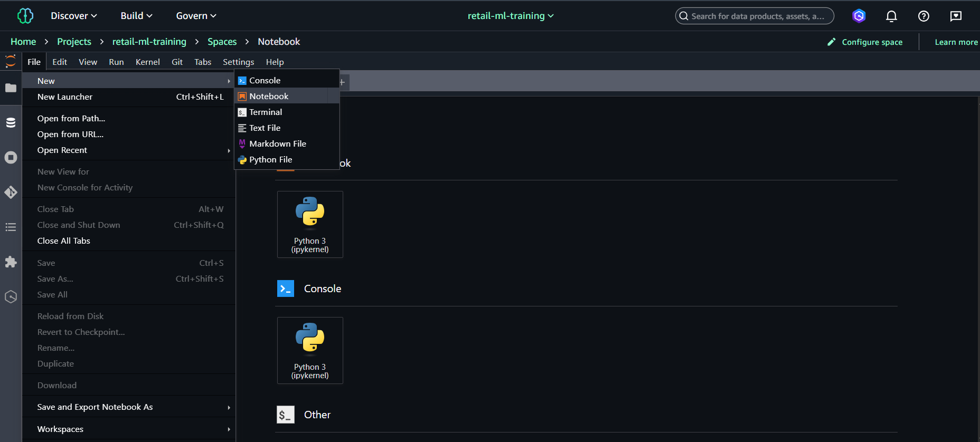Expand the Govern dropdown menu

[196, 16]
